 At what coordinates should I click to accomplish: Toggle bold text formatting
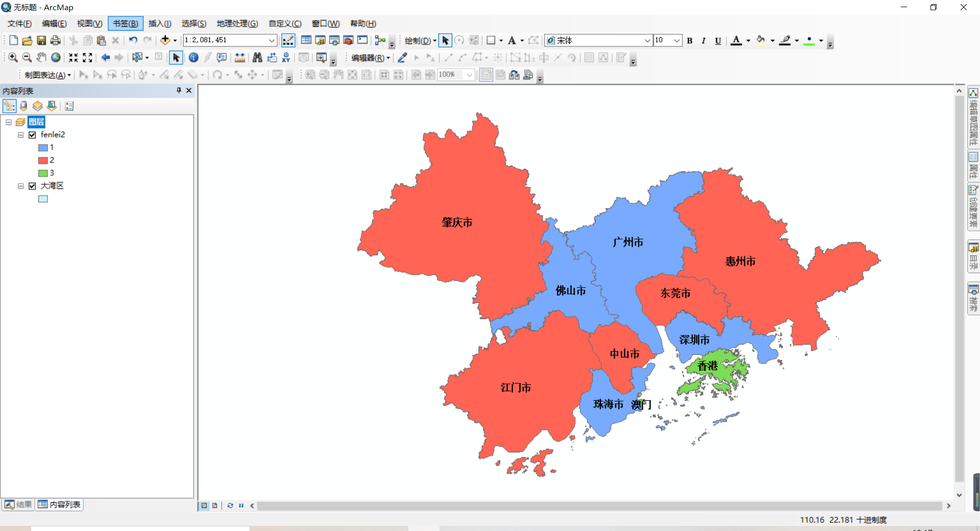[690, 40]
